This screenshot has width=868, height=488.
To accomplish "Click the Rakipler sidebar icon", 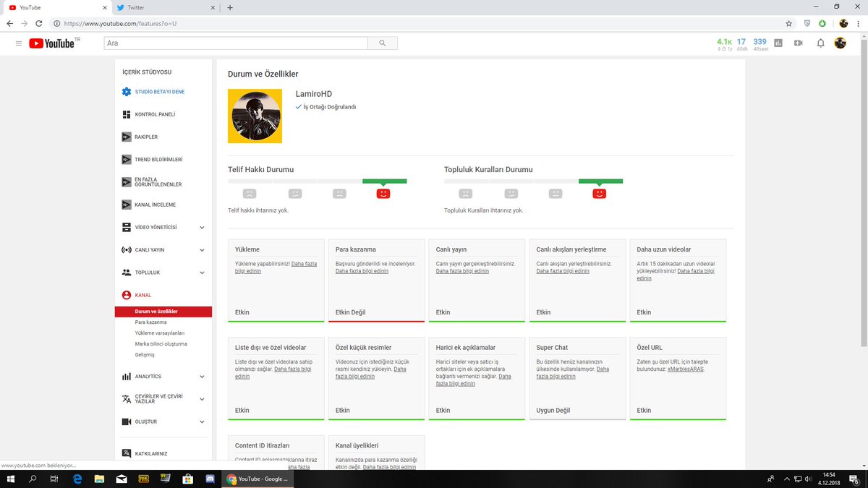I will pyautogui.click(x=127, y=137).
